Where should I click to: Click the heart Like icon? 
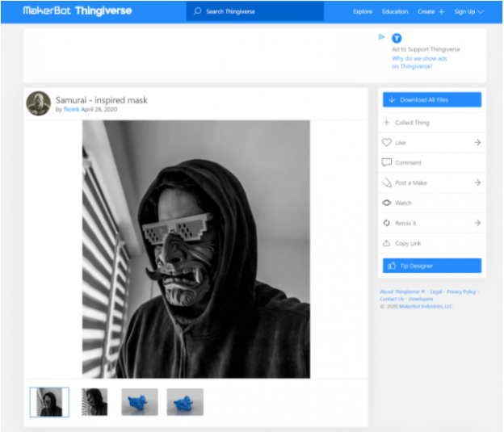pyautogui.click(x=386, y=143)
